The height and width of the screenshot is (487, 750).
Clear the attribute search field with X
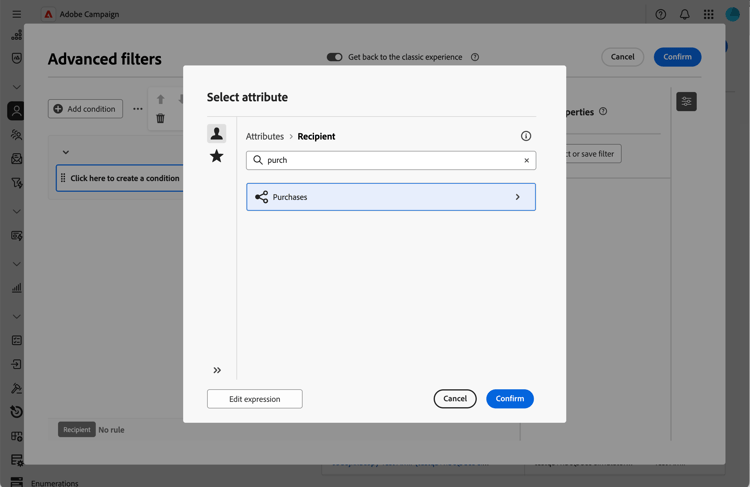527,161
